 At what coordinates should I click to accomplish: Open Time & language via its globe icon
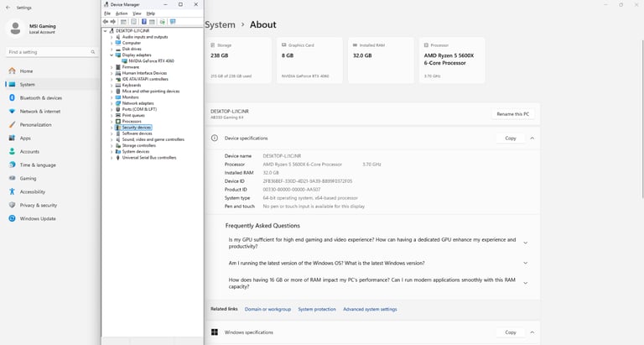[13, 165]
